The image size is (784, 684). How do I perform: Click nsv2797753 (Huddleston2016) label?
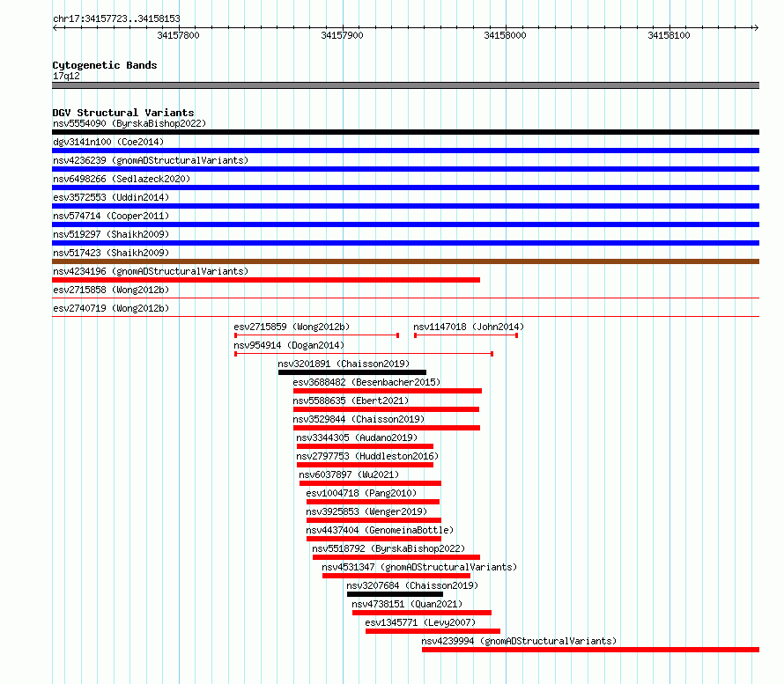(x=367, y=456)
